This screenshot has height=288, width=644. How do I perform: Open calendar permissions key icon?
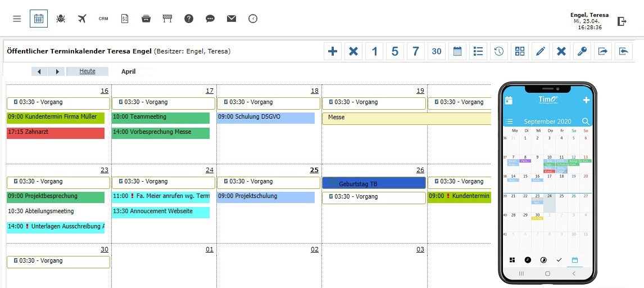(x=582, y=51)
